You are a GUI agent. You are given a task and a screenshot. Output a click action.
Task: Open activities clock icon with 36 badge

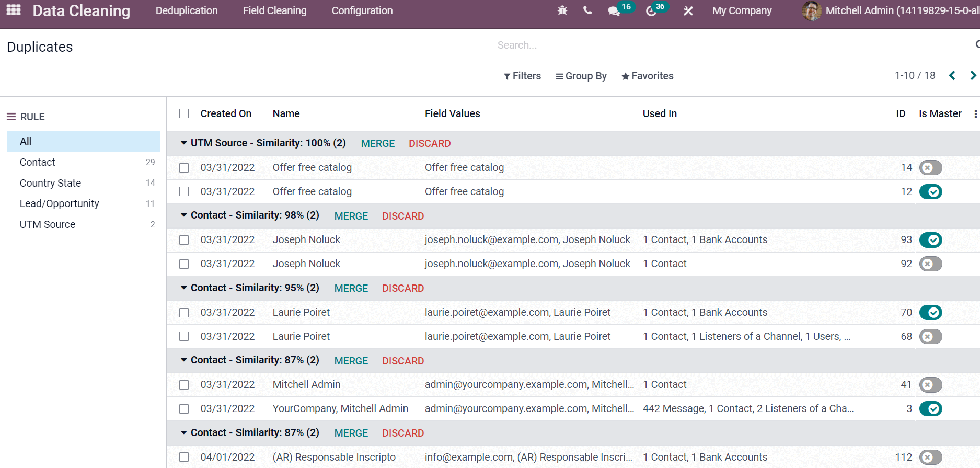[651, 11]
